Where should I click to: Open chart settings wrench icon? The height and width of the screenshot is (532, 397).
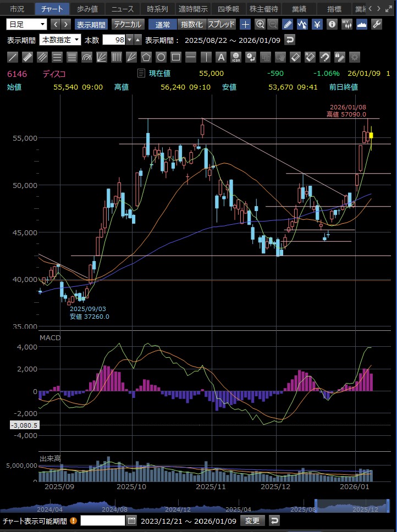pos(377,24)
